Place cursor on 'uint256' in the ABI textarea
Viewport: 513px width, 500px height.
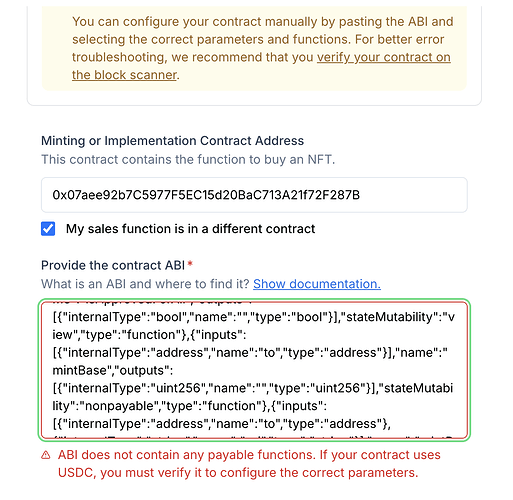[176, 388]
